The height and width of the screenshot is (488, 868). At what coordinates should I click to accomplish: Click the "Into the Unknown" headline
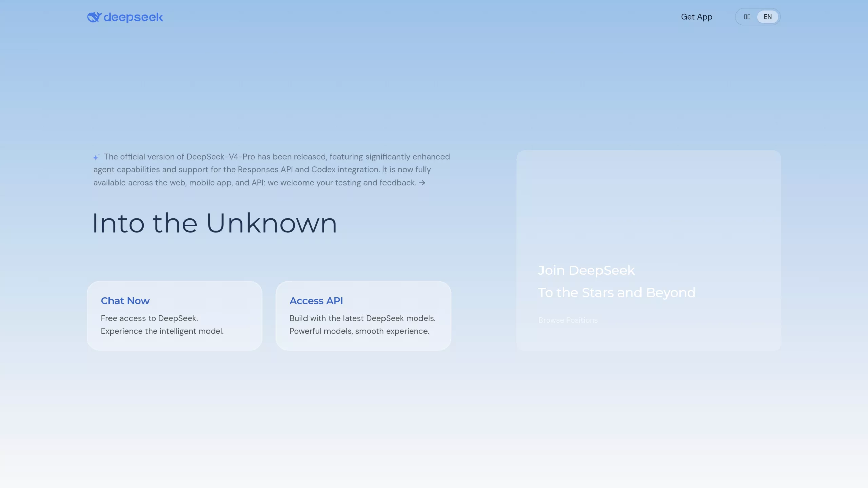pyautogui.click(x=215, y=223)
